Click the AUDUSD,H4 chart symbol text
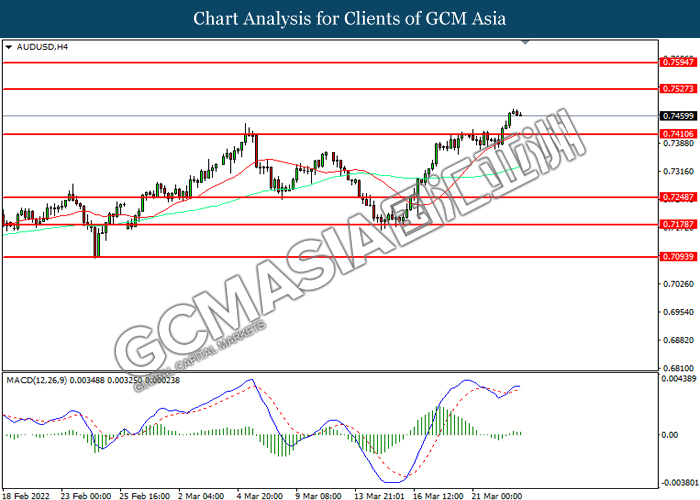This screenshot has width=700, height=500. pos(42,47)
